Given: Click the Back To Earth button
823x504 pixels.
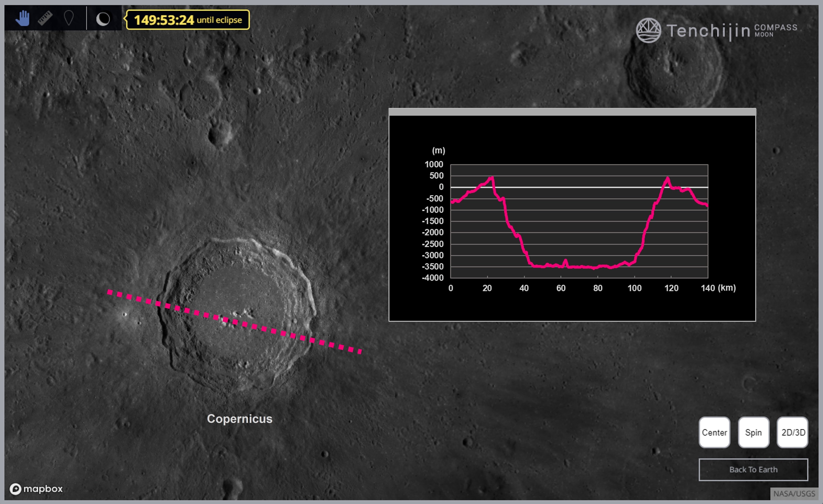Looking at the screenshot, I should pyautogui.click(x=753, y=470).
